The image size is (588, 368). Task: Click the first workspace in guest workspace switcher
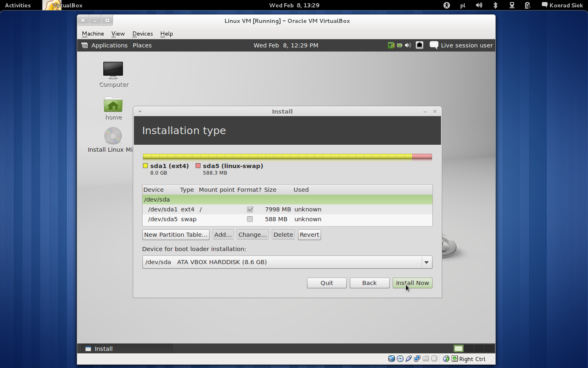pyautogui.click(x=459, y=348)
